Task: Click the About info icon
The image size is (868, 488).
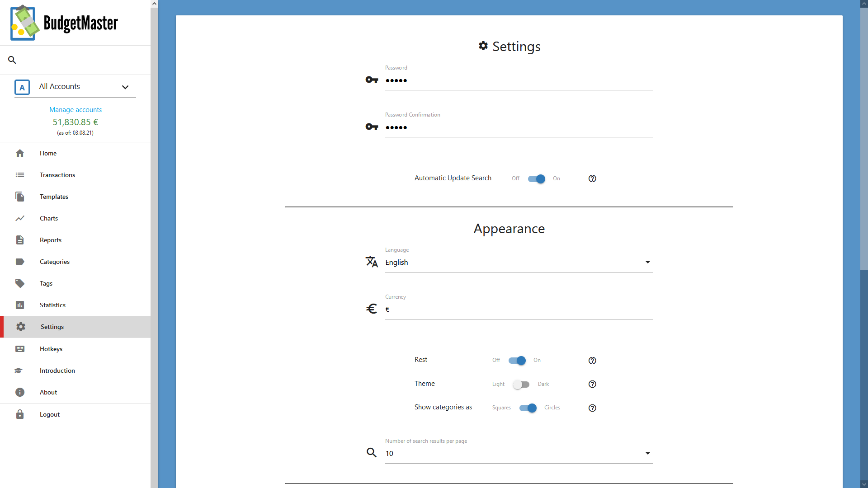Action: (20, 392)
